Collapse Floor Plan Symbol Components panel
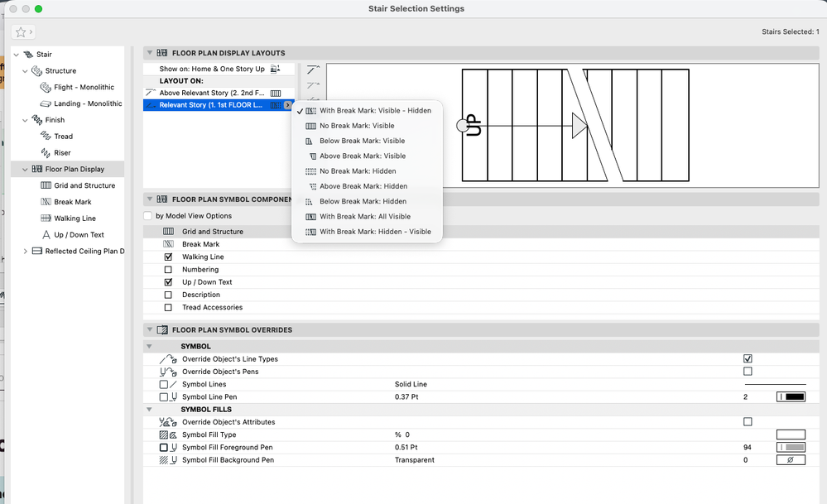This screenshot has width=827, height=504. (x=150, y=199)
